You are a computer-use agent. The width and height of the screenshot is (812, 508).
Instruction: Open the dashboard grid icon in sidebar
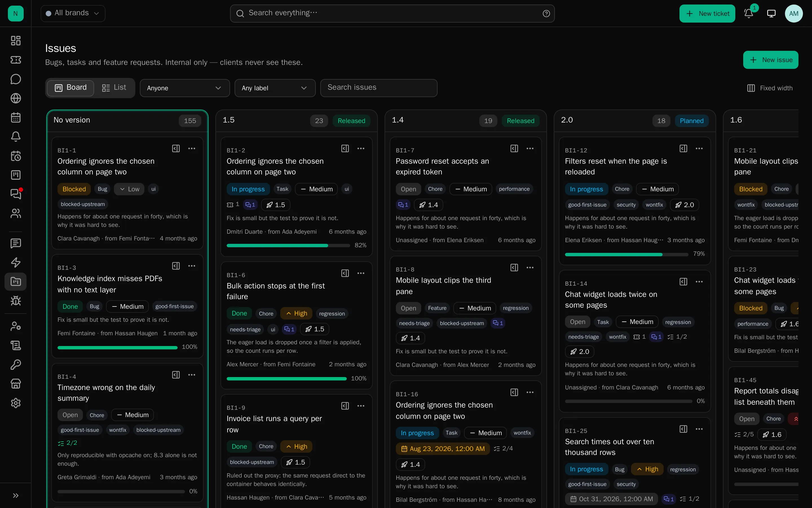click(16, 41)
